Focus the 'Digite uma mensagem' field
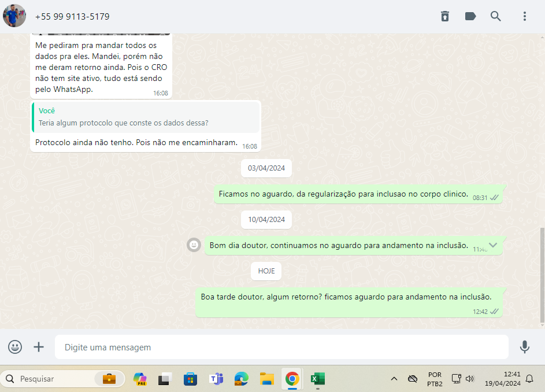The height and width of the screenshot is (392, 545). [281, 347]
